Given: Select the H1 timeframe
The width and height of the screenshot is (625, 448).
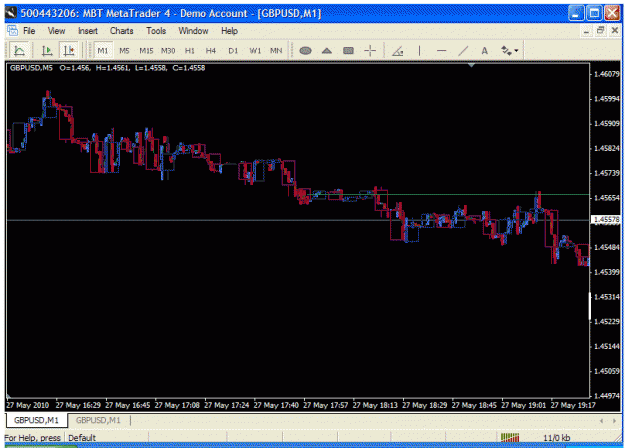Looking at the screenshot, I should (x=189, y=51).
